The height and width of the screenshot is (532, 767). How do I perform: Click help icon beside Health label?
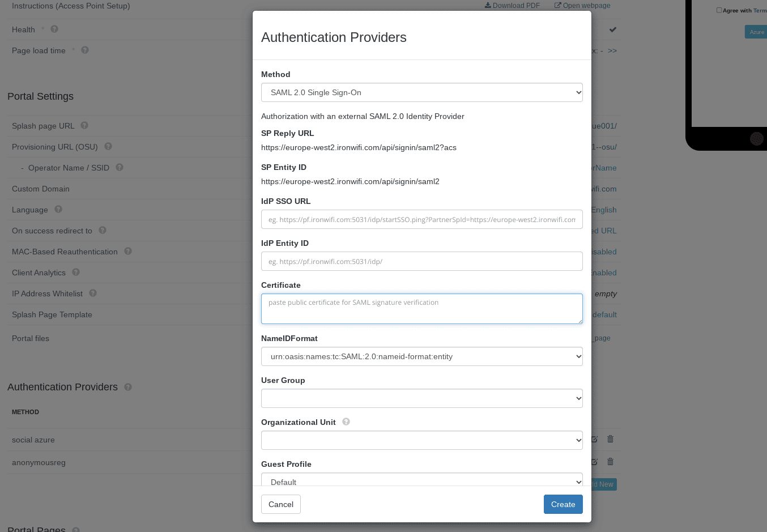(x=54, y=29)
